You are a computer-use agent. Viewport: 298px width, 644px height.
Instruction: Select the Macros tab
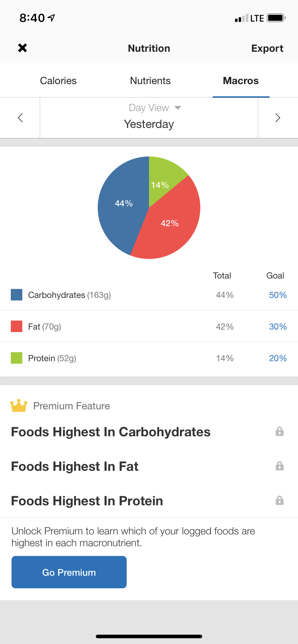point(241,81)
